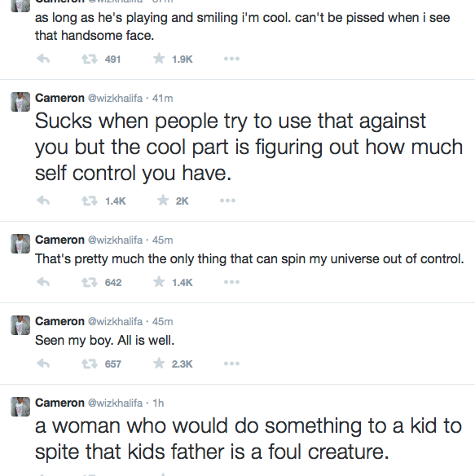Retweet the tweet with 491 retweets

90,59
